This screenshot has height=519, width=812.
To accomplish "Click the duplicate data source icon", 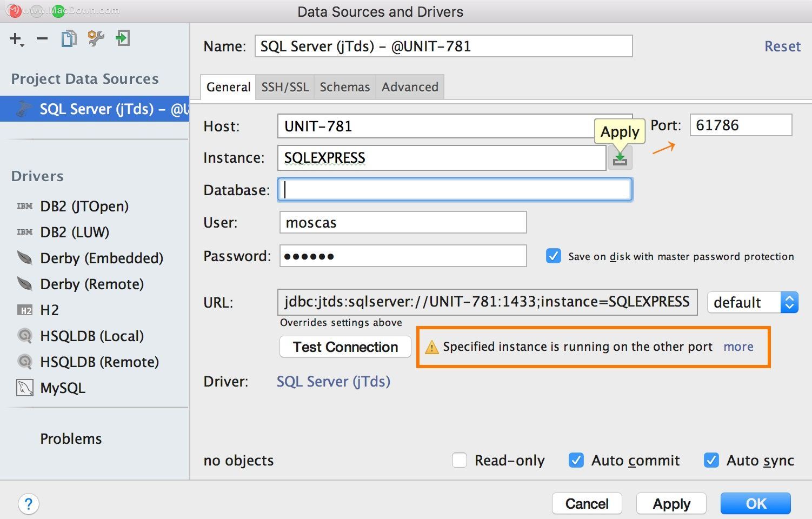I will tap(69, 39).
